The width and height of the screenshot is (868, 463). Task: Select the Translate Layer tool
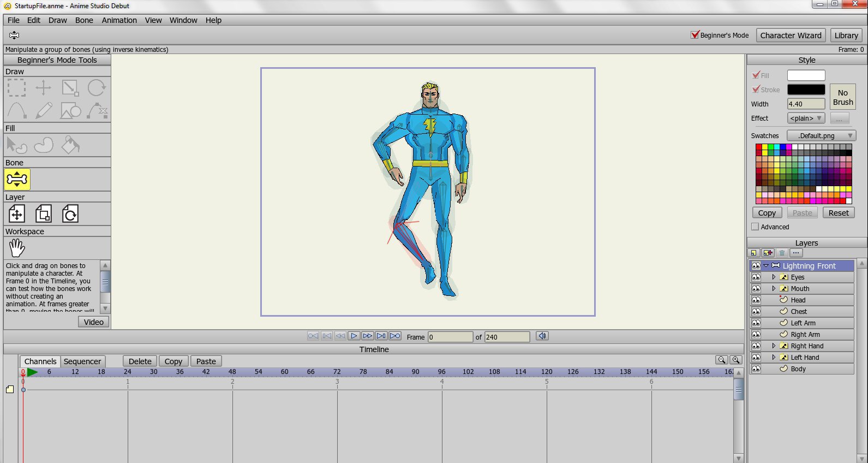point(17,213)
